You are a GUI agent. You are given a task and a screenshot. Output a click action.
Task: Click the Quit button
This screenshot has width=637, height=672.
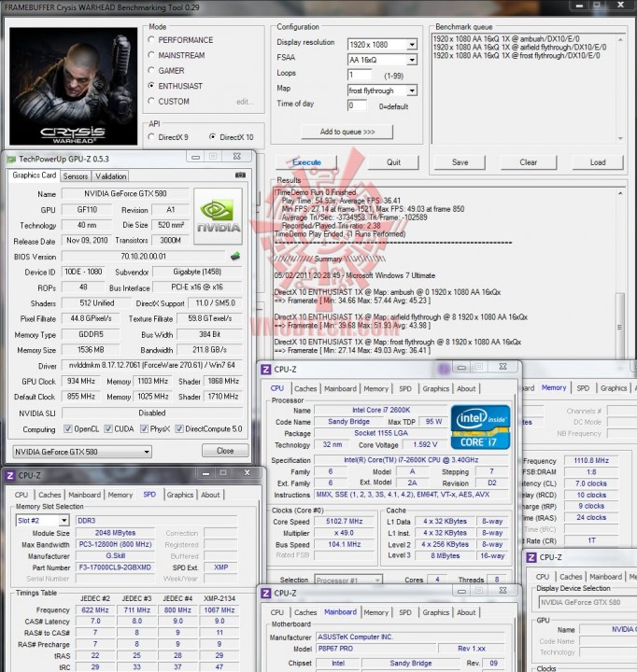click(x=393, y=162)
